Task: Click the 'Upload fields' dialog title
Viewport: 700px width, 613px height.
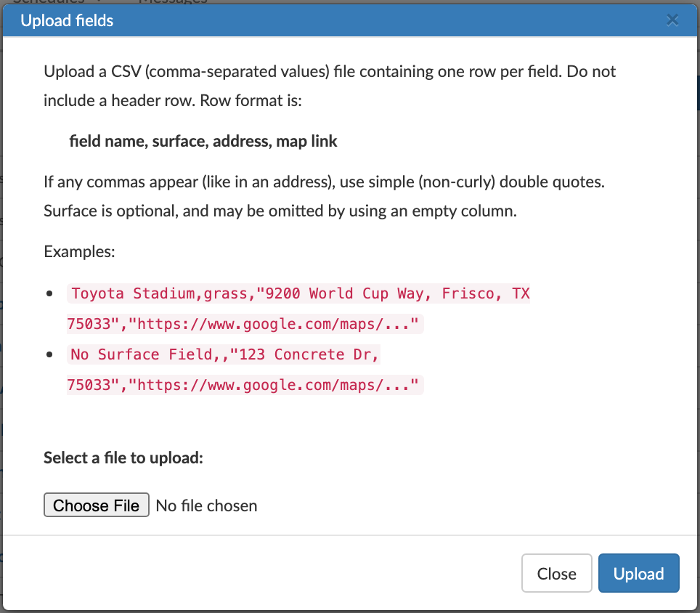Action: tap(67, 20)
